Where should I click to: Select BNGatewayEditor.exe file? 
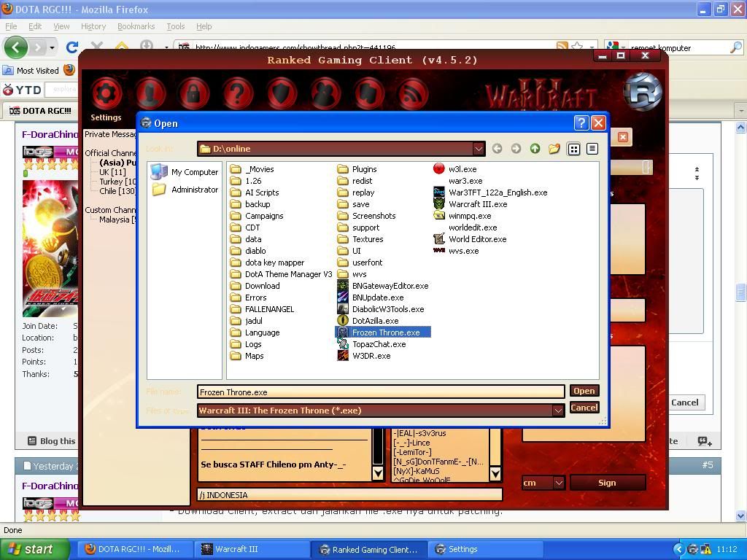[382, 286]
